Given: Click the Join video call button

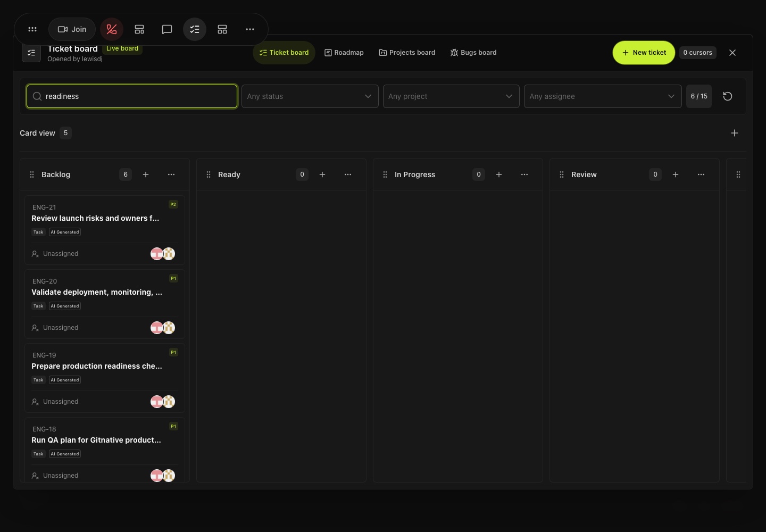Looking at the screenshot, I should 72,29.
